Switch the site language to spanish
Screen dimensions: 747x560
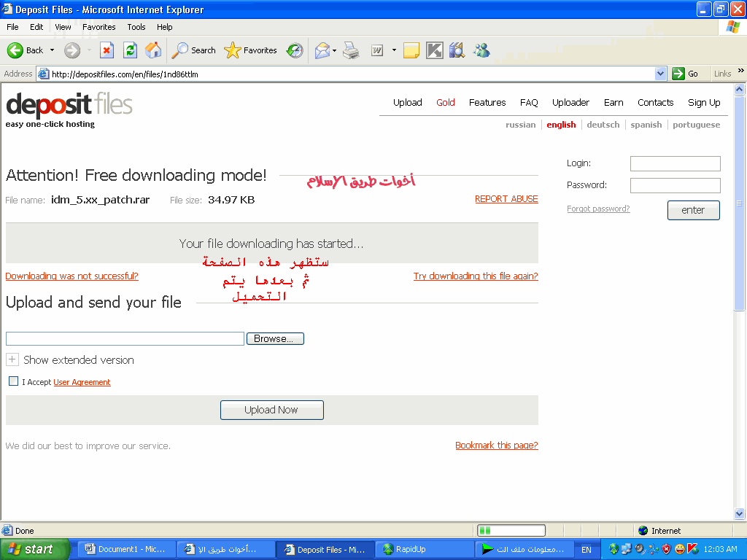point(646,125)
